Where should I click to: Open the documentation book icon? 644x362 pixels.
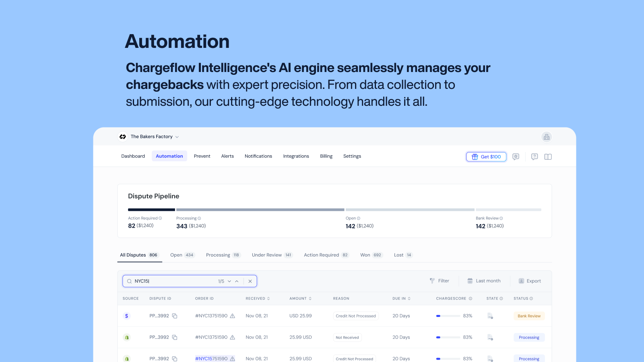(x=548, y=156)
